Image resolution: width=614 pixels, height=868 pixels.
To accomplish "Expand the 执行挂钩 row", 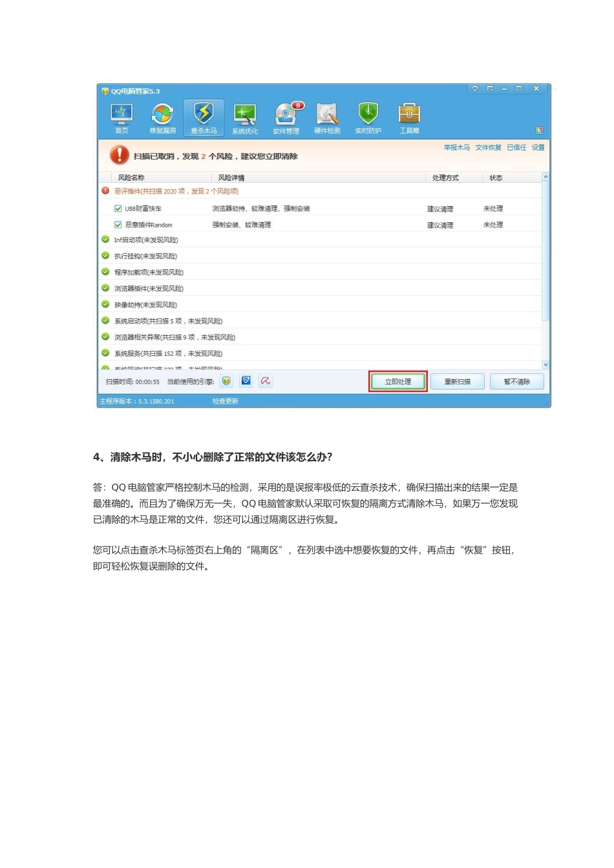I will coord(319,256).
